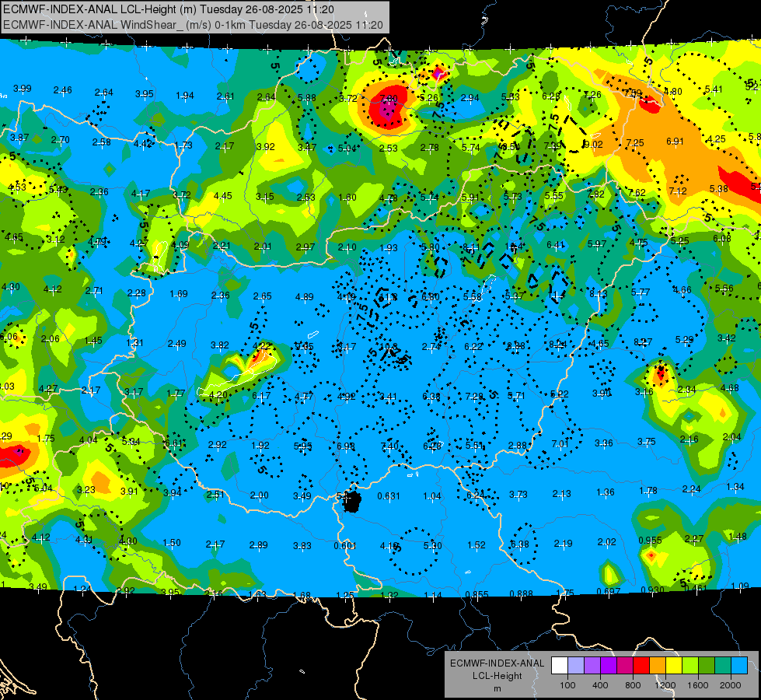Click the wind shear value '6.91'
This screenshot has width=761, height=700.
(675, 142)
